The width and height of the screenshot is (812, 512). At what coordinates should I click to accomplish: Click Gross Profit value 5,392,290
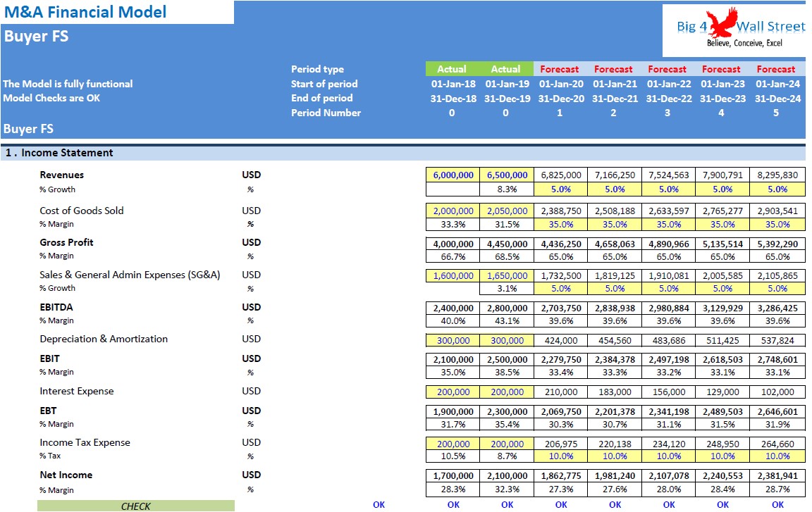777,244
